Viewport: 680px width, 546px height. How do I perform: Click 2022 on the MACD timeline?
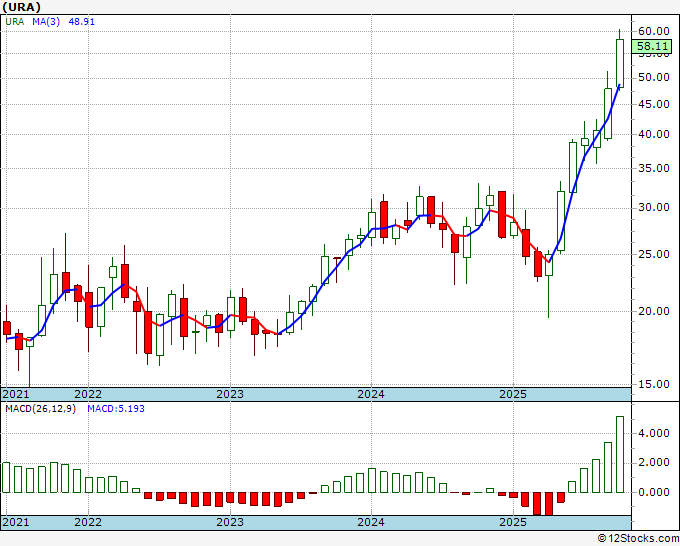tap(88, 522)
